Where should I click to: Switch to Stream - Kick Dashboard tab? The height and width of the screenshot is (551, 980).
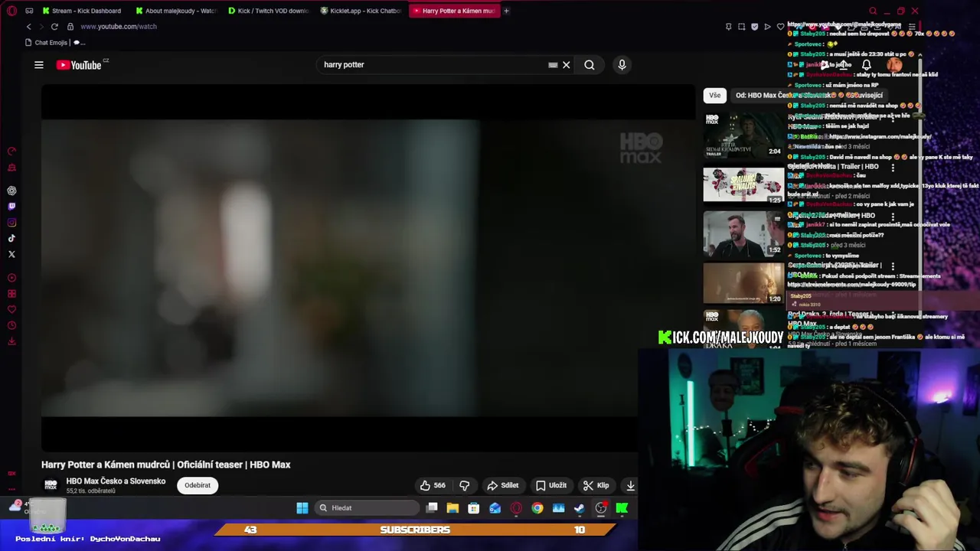pos(83,11)
